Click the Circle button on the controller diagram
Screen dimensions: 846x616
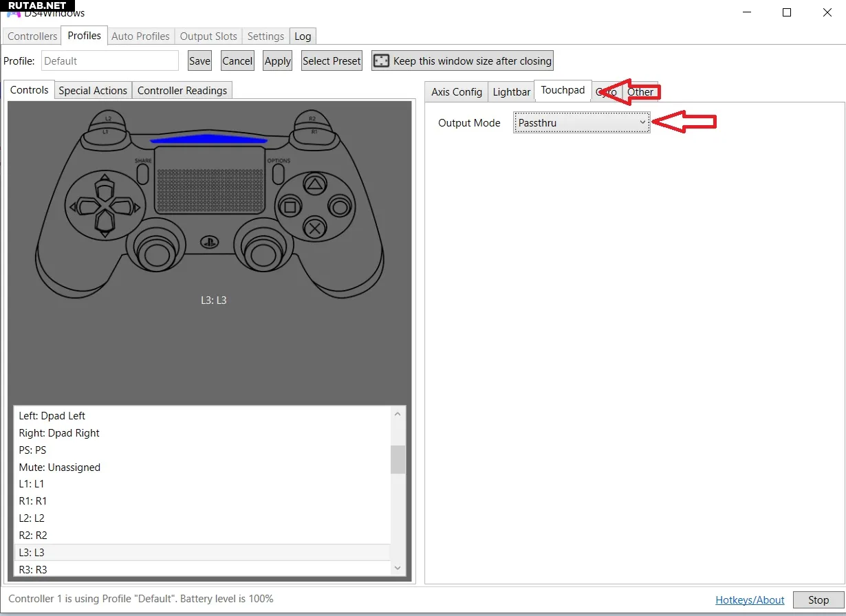coord(339,206)
